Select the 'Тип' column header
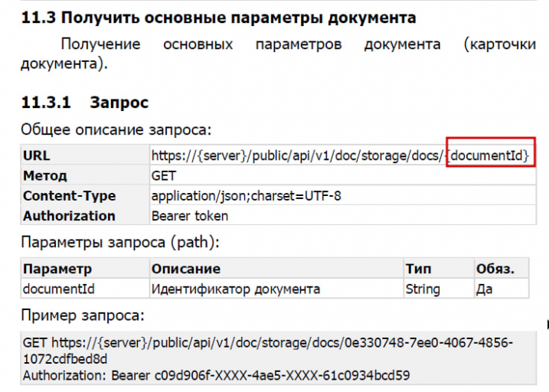Screen dimensions: 549x392 coord(418,269)
